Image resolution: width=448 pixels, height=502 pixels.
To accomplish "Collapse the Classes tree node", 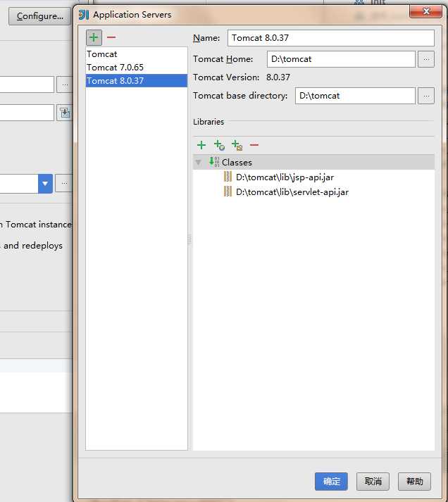I will [x=199, y=163].
